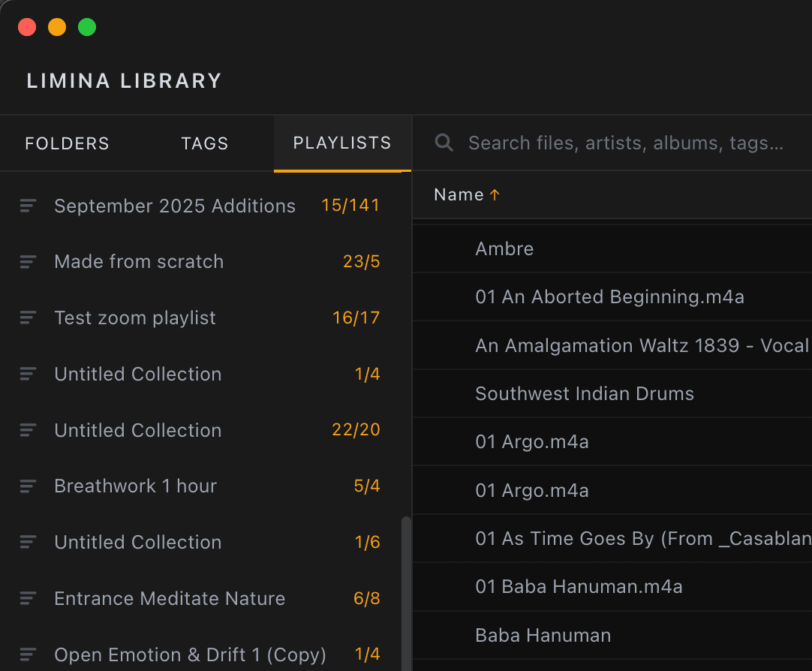Toggle the Name sort ascending arrow

(x=495, y=194)
